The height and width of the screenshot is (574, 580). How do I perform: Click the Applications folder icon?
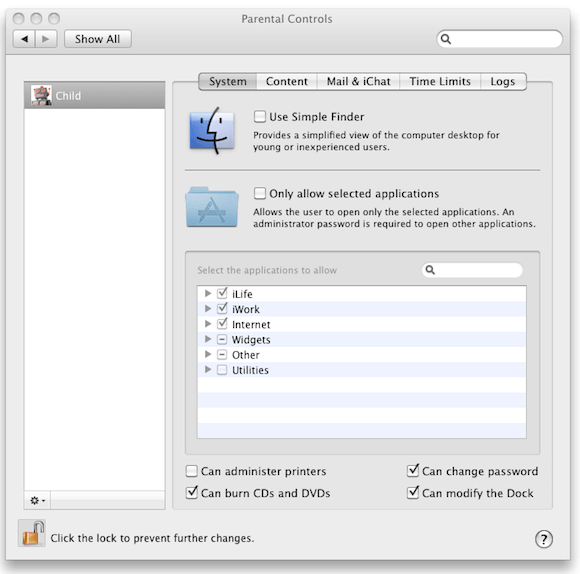tap(212, 207)
